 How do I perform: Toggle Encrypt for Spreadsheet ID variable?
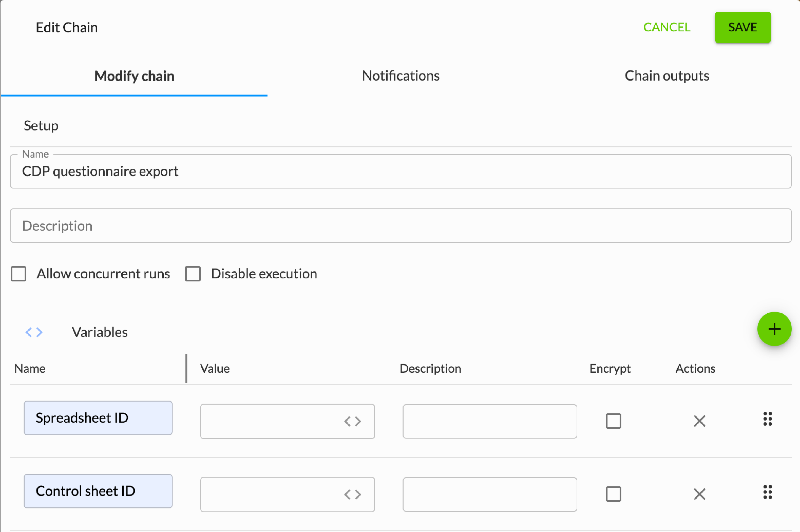[x=613, y=421]
